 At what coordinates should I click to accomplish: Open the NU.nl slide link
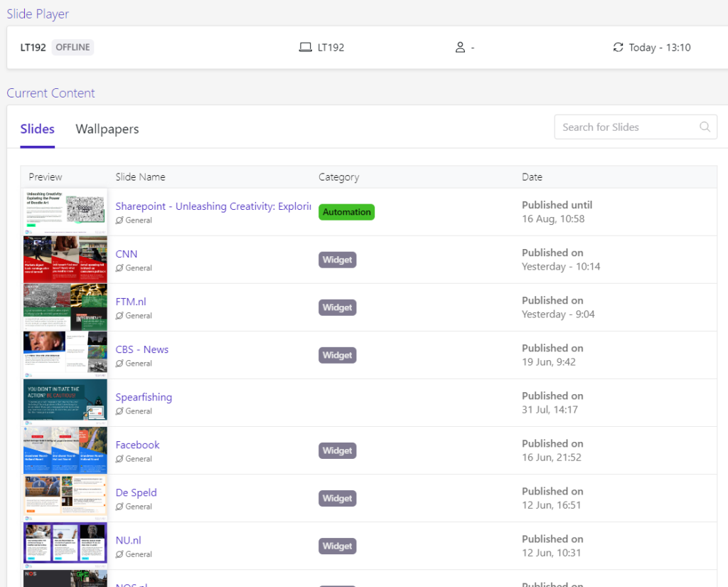[x=128, y=541]
